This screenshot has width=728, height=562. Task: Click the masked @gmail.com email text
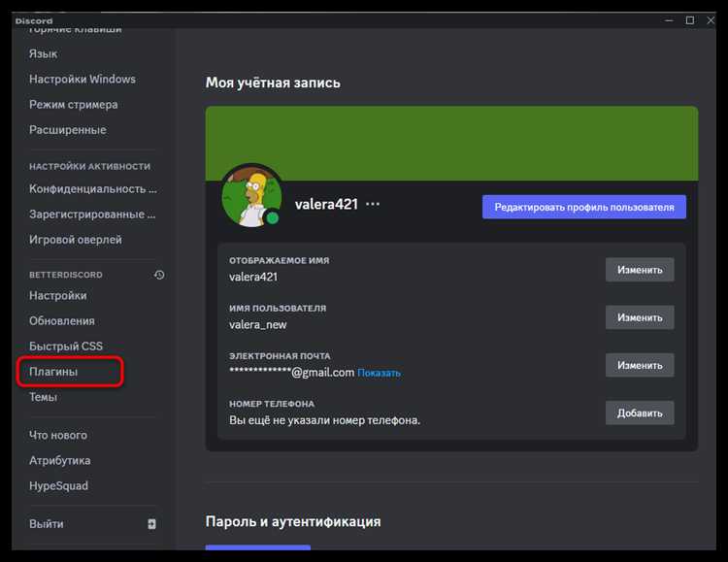point(291,373)
